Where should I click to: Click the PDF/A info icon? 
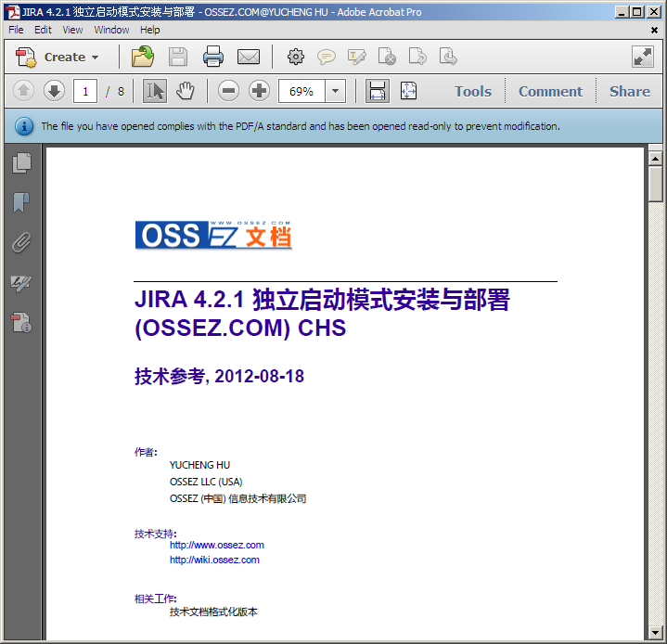pyautogui.click(x=24, y=126)
